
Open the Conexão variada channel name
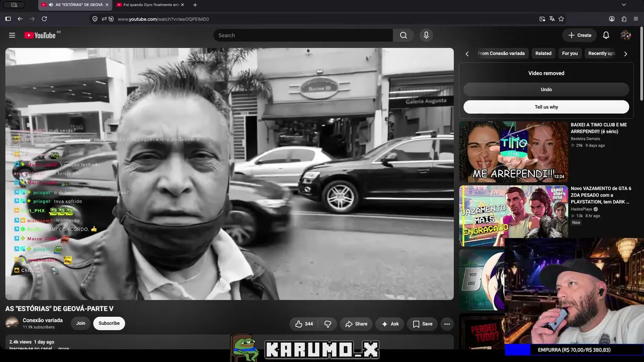(x=43, y=320)
